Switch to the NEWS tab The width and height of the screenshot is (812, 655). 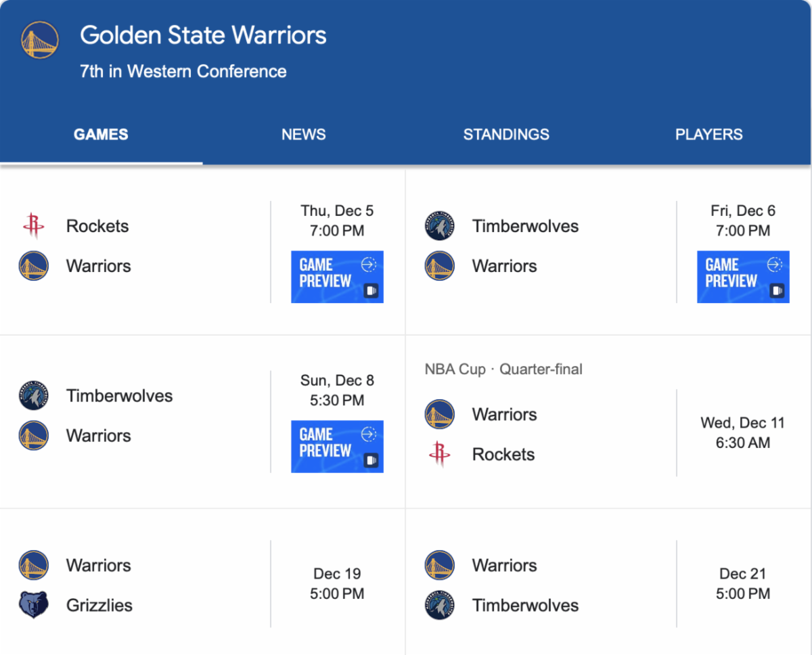pyautogui.click(x=303, y=135)
